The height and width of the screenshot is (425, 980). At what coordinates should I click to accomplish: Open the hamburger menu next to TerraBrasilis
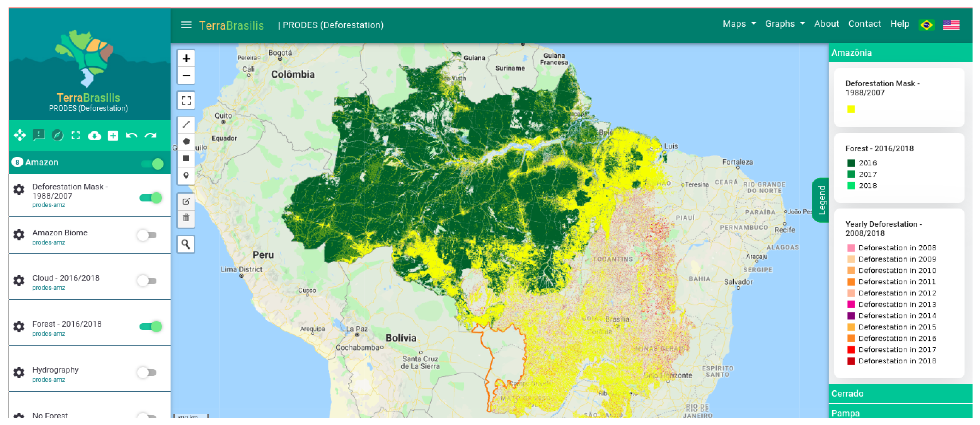pos(186,25)
